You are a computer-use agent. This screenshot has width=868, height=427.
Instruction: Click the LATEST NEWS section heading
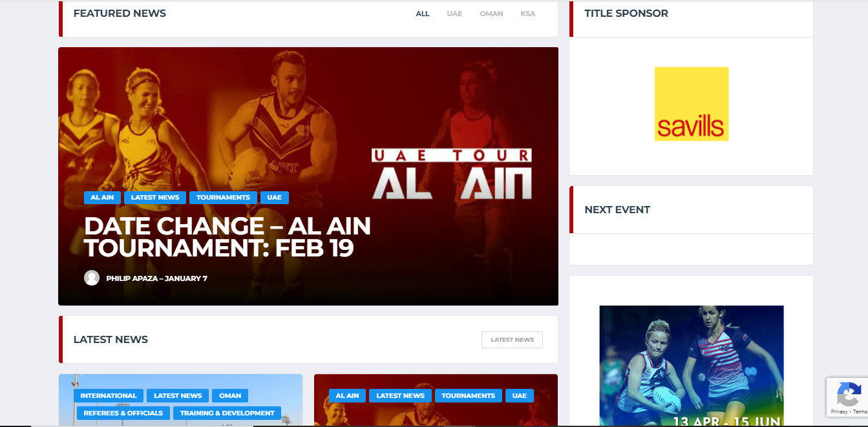(111, 340)
